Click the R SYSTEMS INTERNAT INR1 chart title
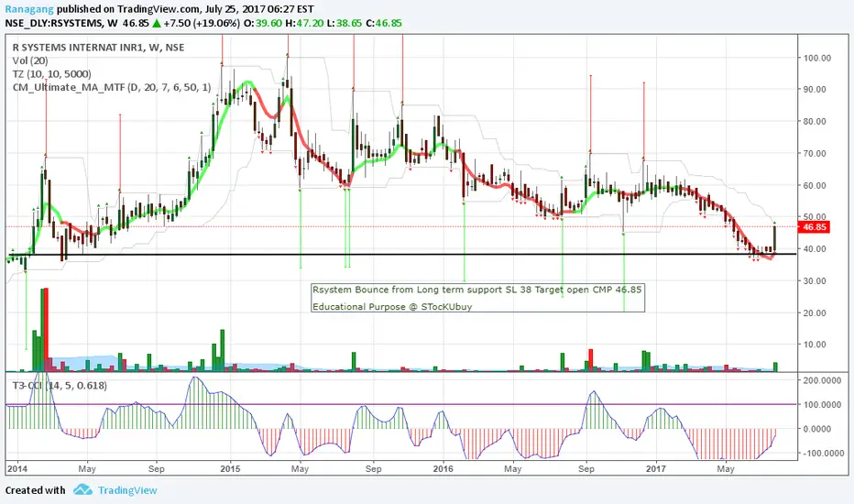This screenshot has width=854, height=504. (x=99, y=48)
